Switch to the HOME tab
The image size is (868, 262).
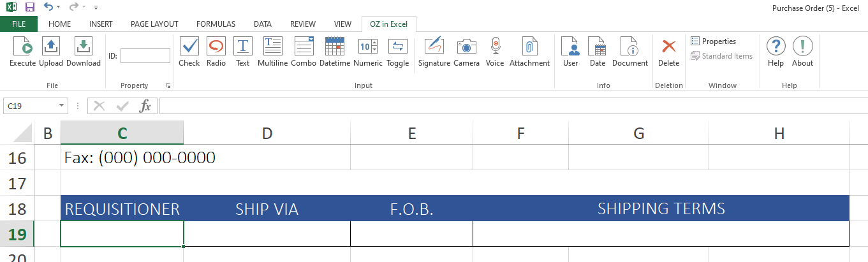(59, 24)
